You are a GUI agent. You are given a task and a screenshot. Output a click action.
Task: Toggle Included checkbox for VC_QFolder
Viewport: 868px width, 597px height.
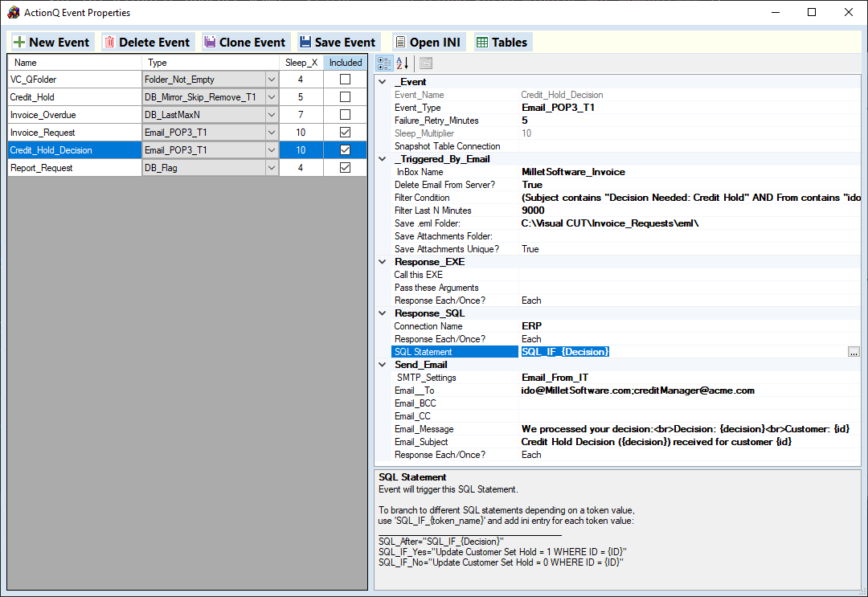(345, 79)
